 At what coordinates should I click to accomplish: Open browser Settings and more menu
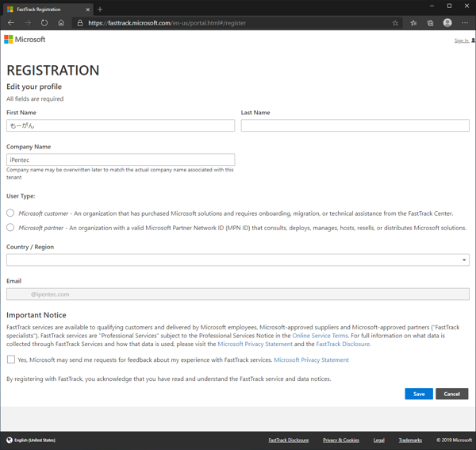tap(465, 23)
